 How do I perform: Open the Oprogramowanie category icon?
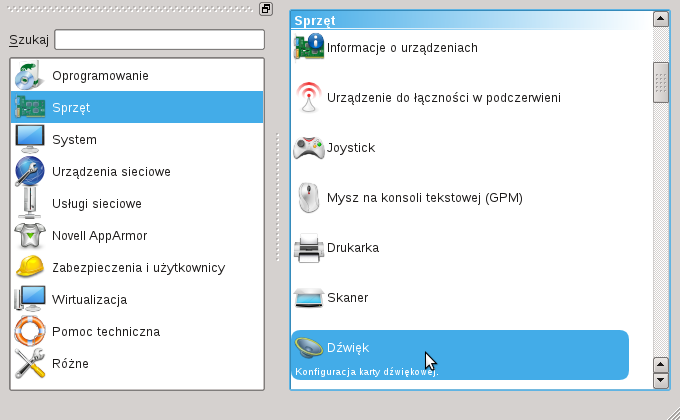coord(30,76)
